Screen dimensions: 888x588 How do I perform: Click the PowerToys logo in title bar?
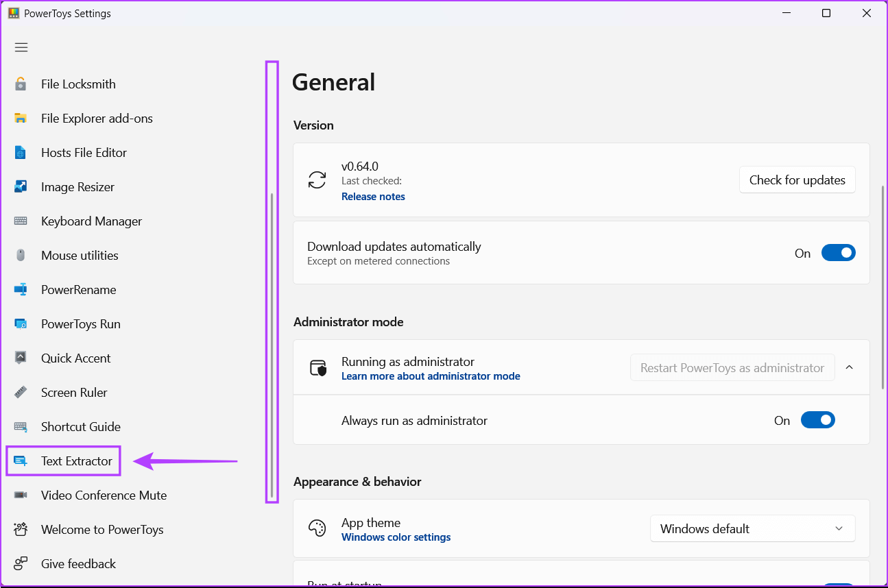14,13
